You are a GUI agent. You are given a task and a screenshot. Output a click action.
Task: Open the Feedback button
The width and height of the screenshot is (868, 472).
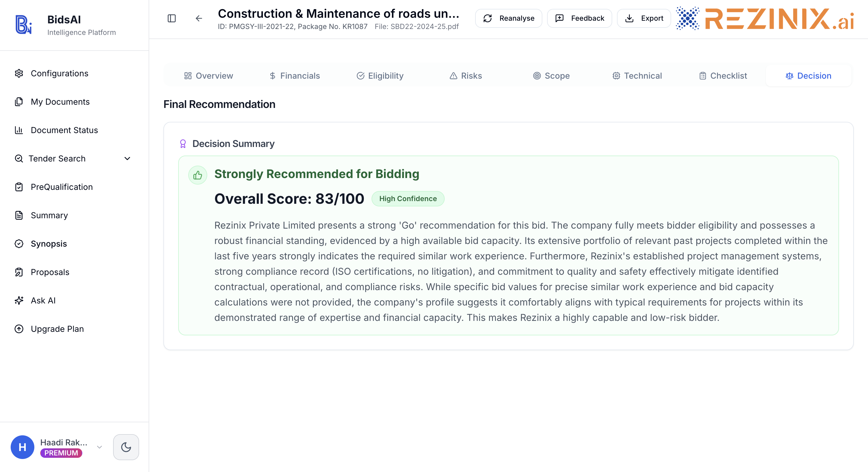pos(580,18)
